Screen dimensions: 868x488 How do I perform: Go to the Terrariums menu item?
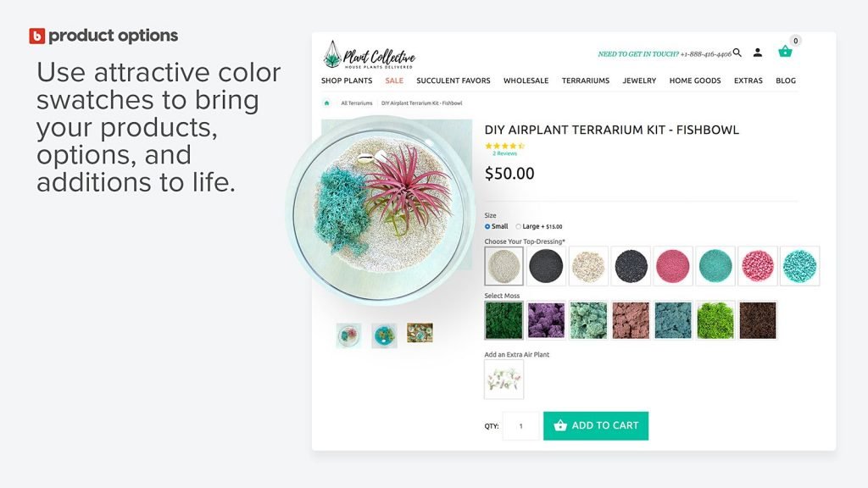(x=585, y=81)
